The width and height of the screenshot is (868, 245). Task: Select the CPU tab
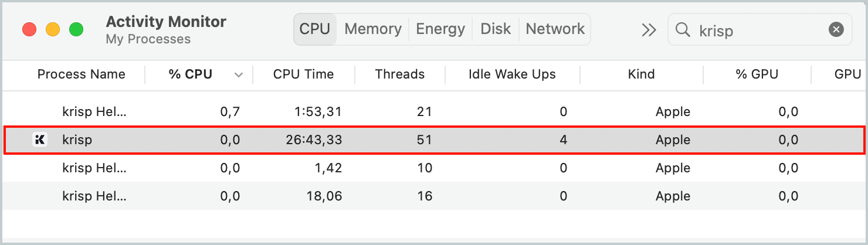tap(315, 29)
